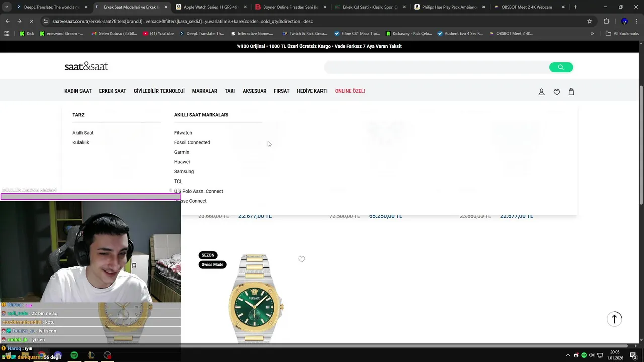Open the ERKEK SAAT menu
644x362 pixels.
pyautogui.click(x=113, y=91)
